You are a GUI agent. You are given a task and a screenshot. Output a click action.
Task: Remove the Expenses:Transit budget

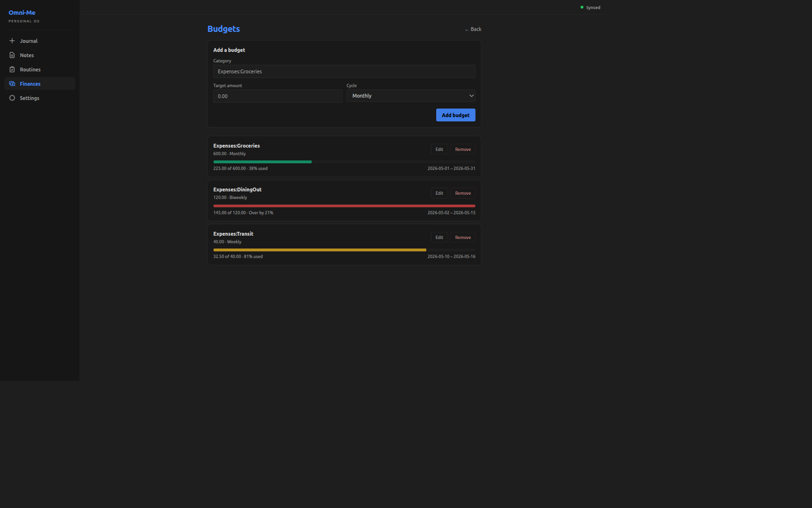click(x=463, y=238)
